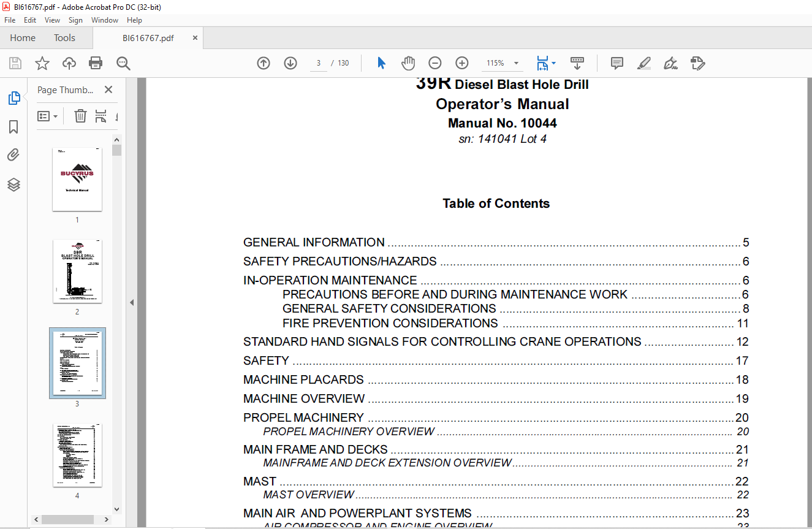Select the arrow selection tool
This screenshot has height=529, width=812.
point(381,63)
